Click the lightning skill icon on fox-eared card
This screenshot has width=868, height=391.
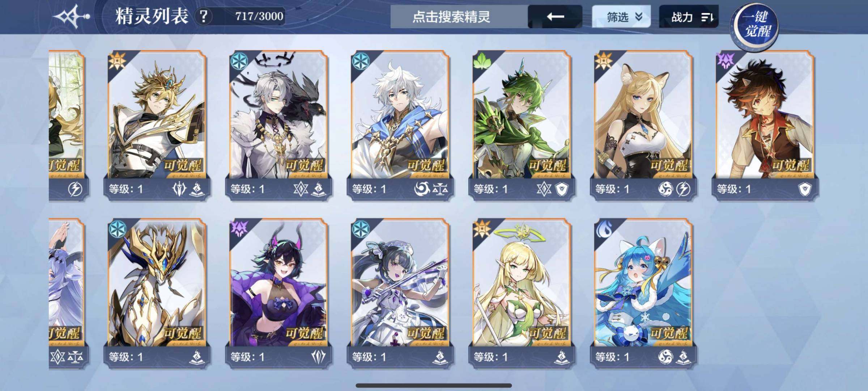click(683, 189)
